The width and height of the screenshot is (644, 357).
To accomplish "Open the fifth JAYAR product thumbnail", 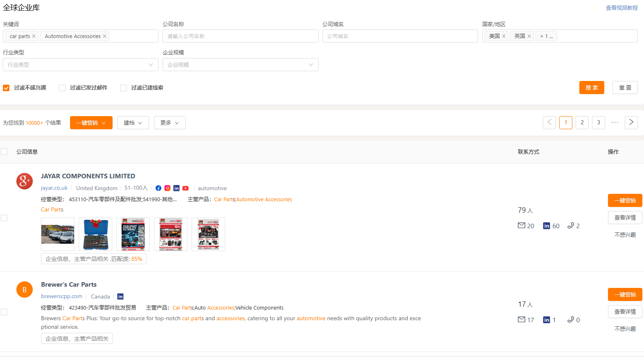I will click(x=208, y=234).
